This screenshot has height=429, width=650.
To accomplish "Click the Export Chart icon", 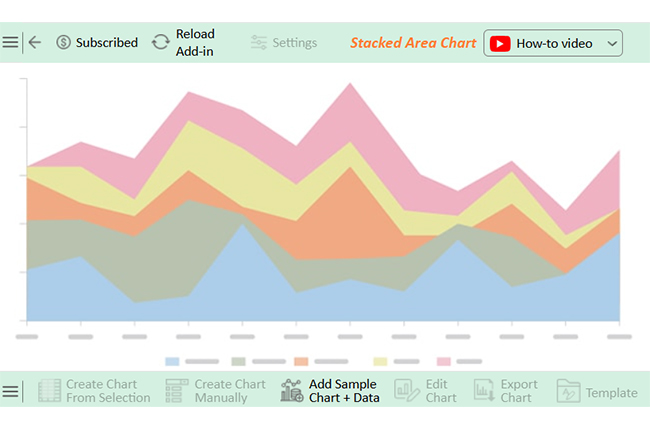I will click(484, 391).
